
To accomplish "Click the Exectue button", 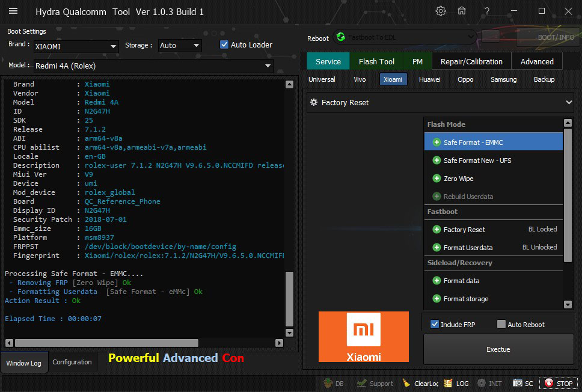I will coord(498,349).
